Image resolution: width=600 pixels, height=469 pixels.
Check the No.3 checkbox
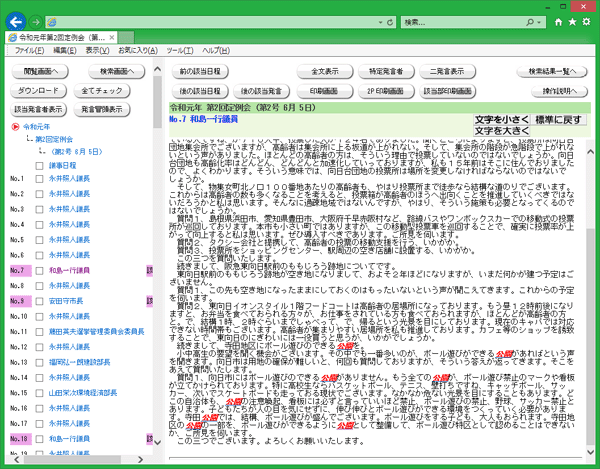click(39, 209)
